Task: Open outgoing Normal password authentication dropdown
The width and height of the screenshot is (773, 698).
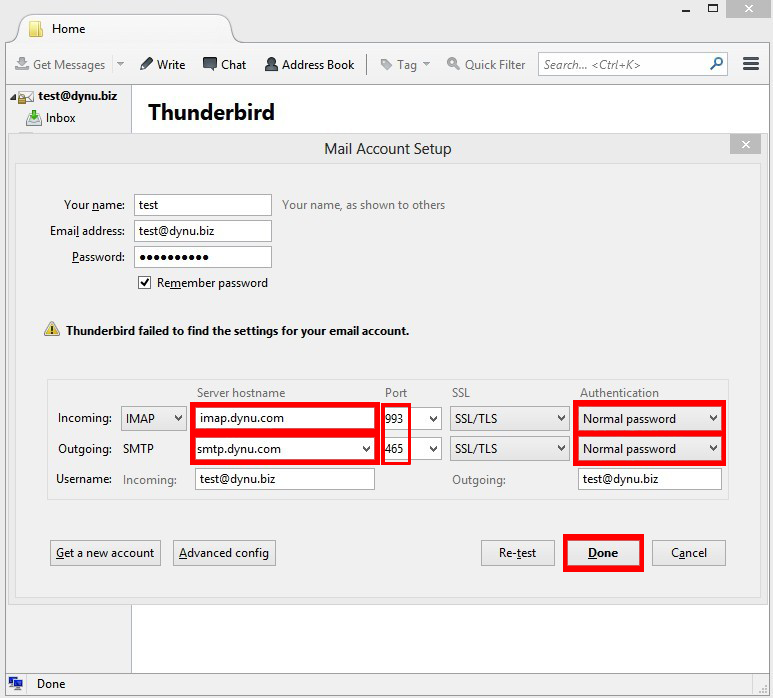Action: pos(649,449)
